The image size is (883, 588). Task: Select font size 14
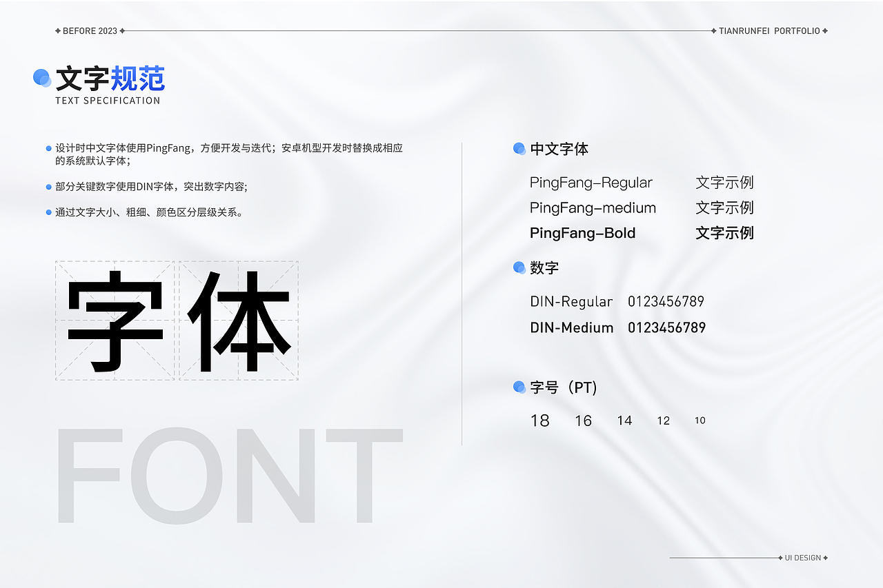click(x=625, y=420)
